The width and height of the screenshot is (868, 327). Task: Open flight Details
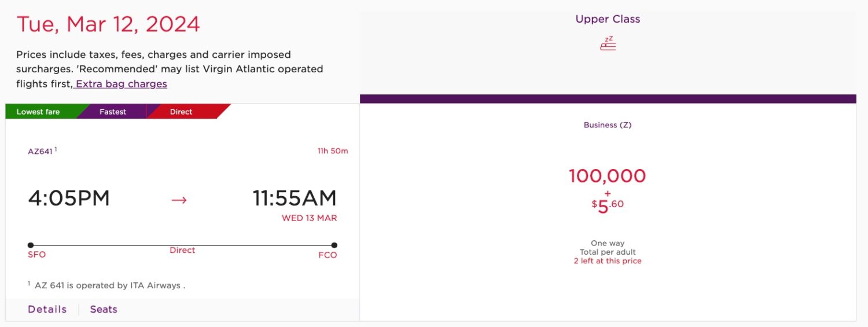point(47,309)
